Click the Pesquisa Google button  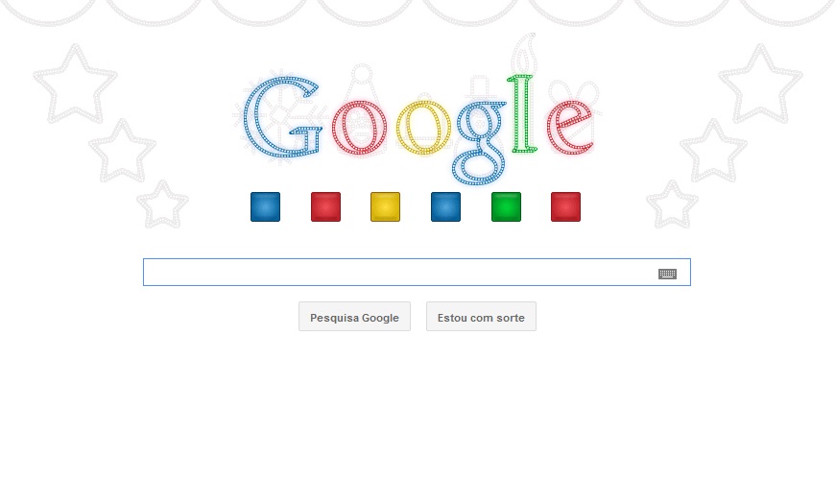(354, 316)
